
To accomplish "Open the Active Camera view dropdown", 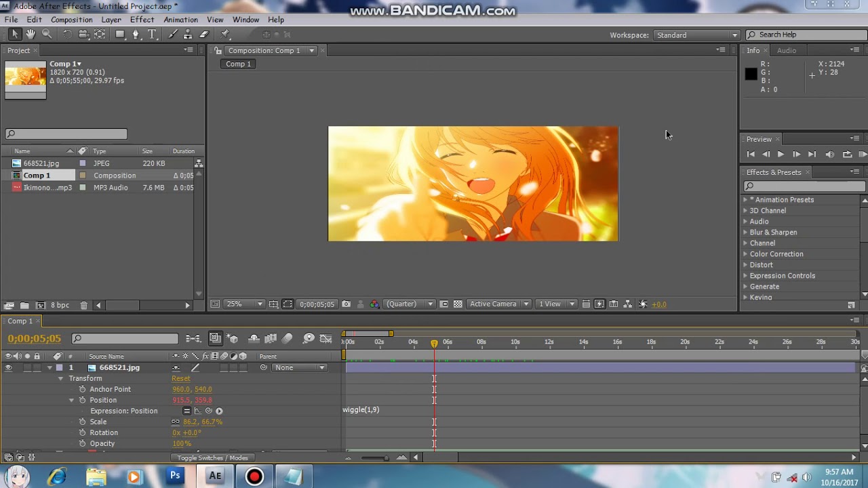I will point(498,304).
